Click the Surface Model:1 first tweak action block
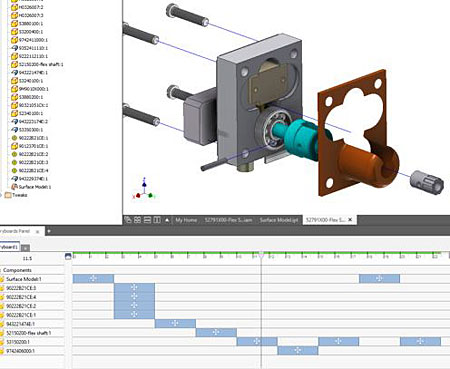 click(93, 279)
